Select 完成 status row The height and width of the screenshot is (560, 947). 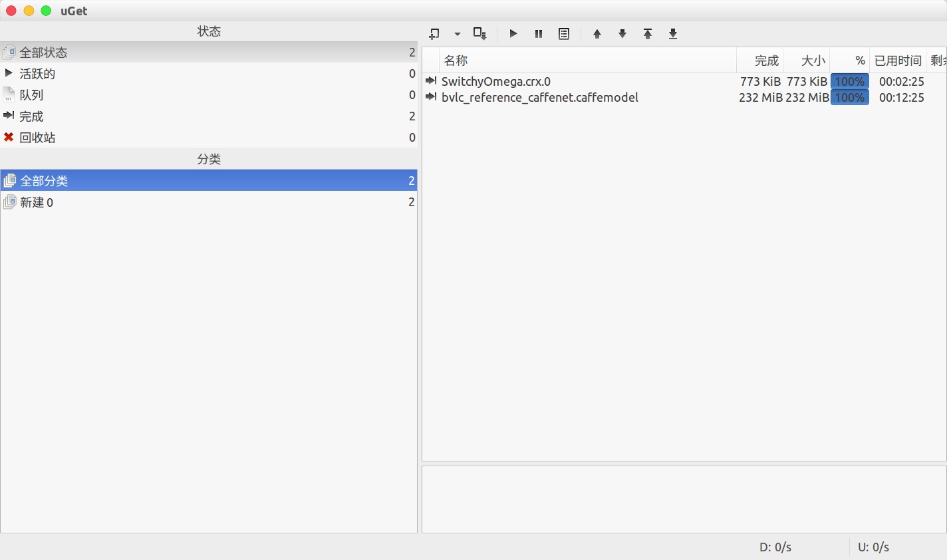pyautogui.click(x=209, y=116)
